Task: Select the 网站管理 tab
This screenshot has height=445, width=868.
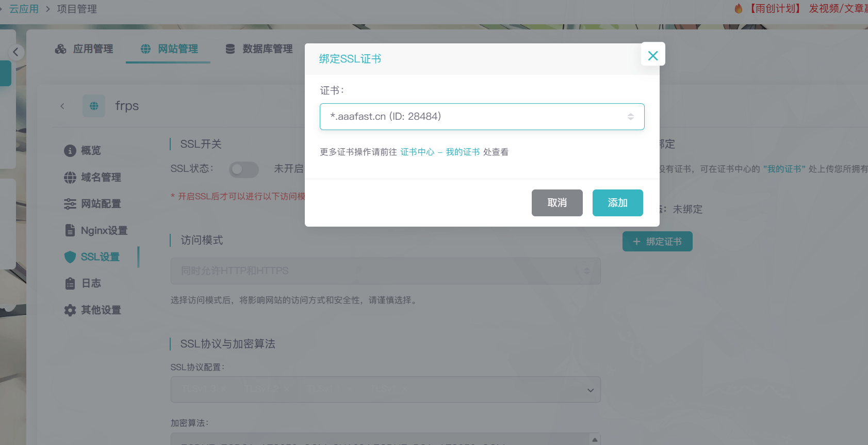Action: pos(169,49)
